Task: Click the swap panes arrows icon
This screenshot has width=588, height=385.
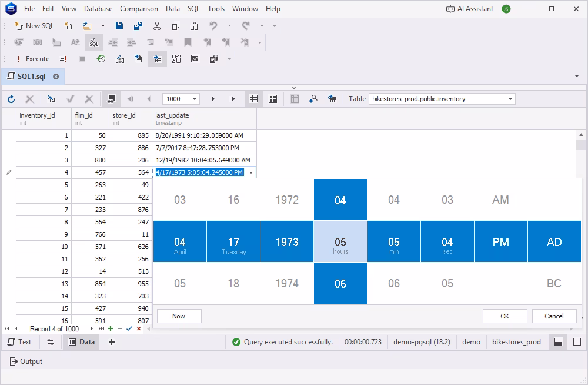Action: pyautogui.click(x=51, y=342)
